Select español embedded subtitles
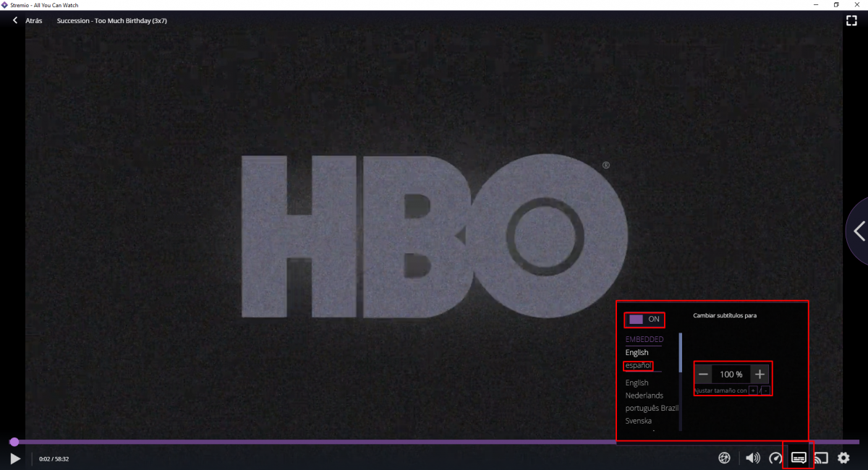 (638, 366)
